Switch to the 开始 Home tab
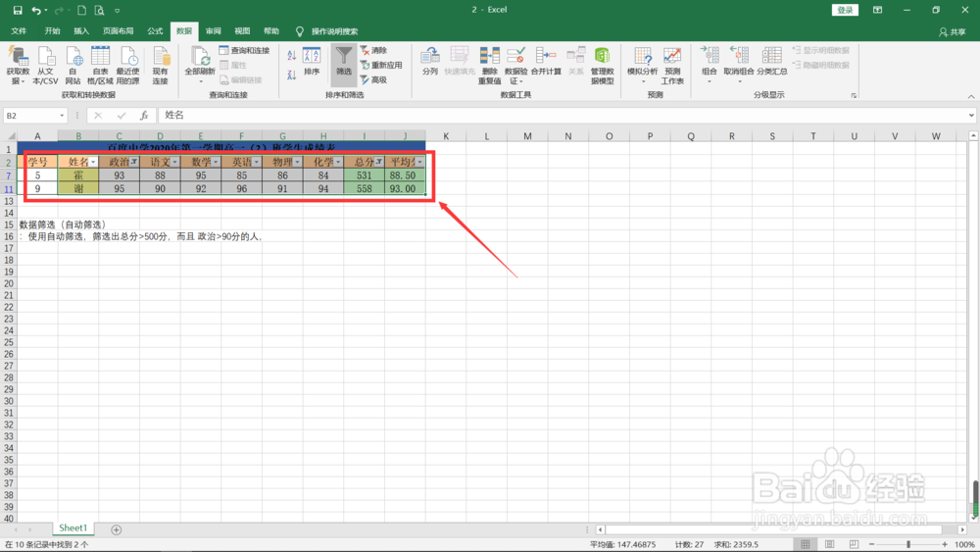Image resolution: width=980 pixels, height=552 pixels. (x=53, y=31)
